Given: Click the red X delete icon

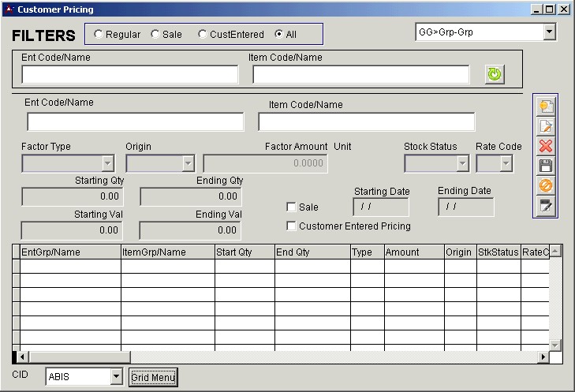Looking at the screenshot, I should pyautogui.click(x=545, y=146).
